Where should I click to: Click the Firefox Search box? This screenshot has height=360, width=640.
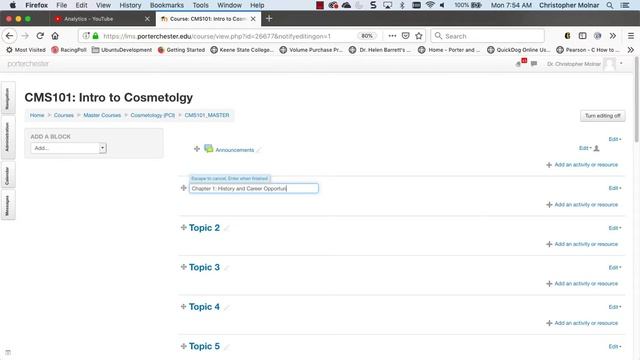coord(488,36)
